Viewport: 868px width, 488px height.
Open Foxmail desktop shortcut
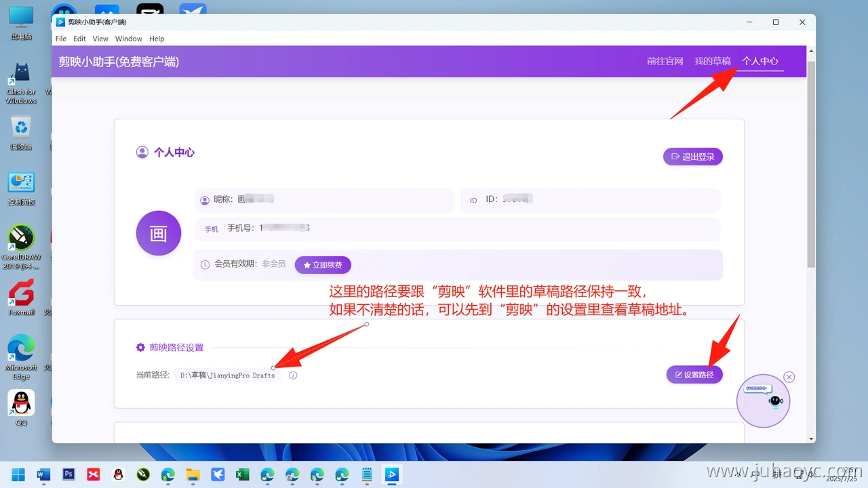point(21,298)
